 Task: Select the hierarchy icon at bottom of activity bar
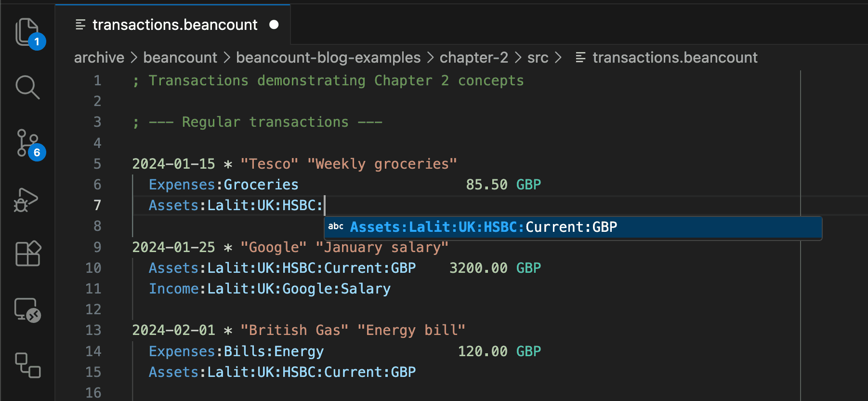[27, 366]
